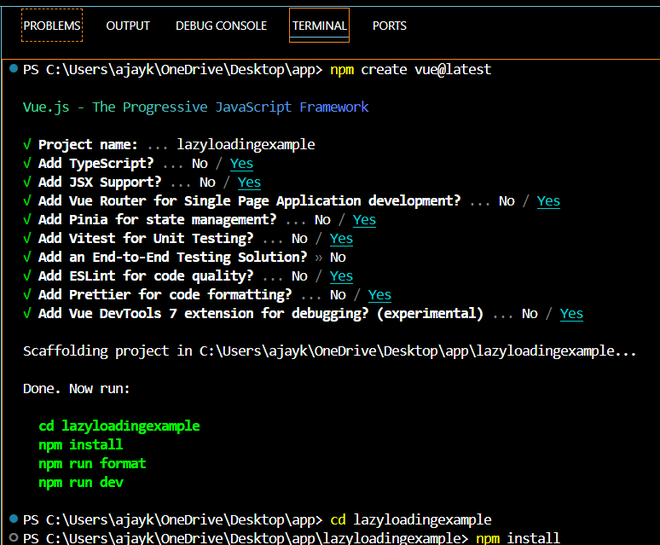Switch to the OUTPUT tab
The image size is (660, 545).
127,25
